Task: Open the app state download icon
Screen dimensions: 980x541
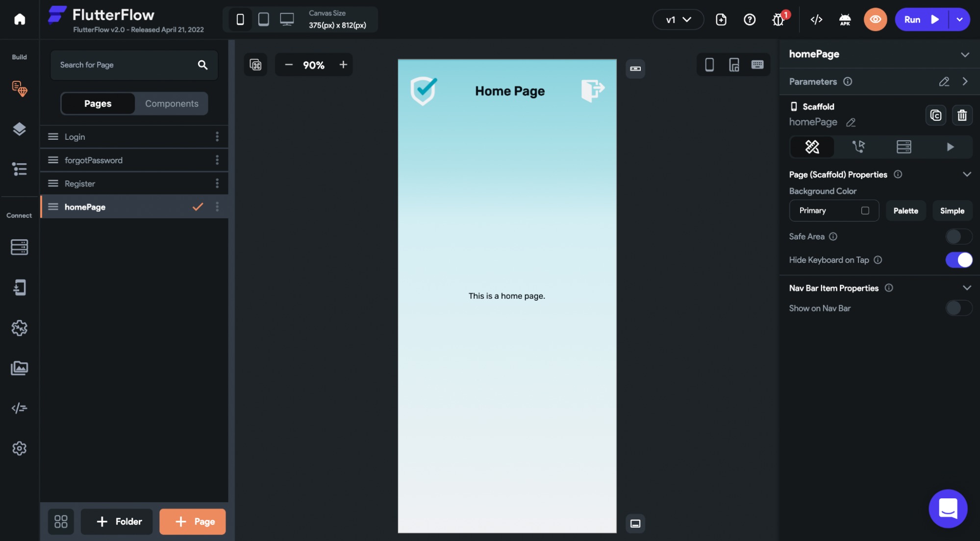Action: (20, 287)
